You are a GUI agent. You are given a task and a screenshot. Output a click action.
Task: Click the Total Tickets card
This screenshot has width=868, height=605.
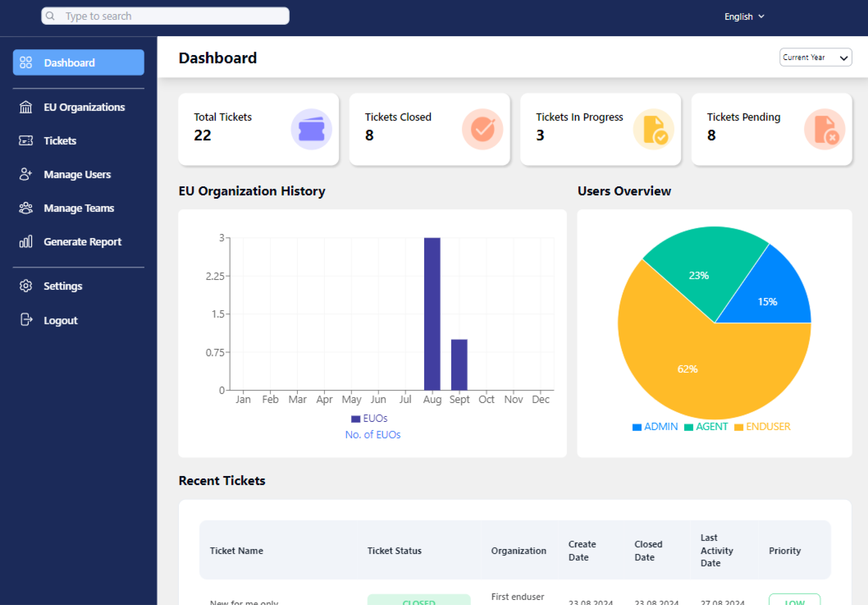(259, 129)
